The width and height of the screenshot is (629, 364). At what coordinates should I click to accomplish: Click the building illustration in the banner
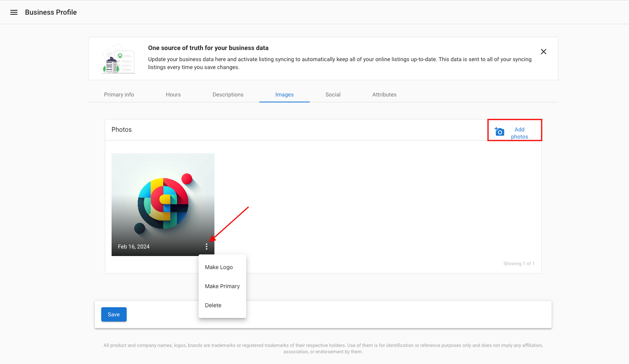tap(118, 59)
